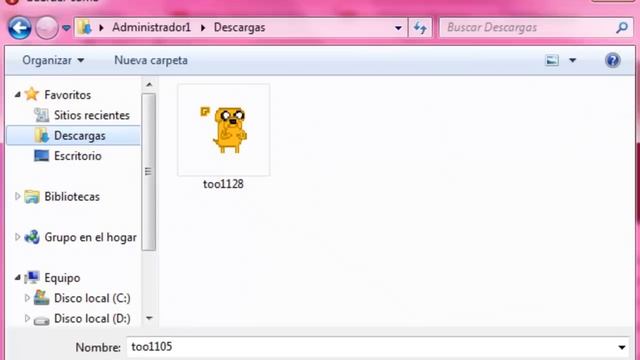Open Sitios recientes
This screenshot has width=640, height=360.
pyautogui.click(x=92, y=115)
